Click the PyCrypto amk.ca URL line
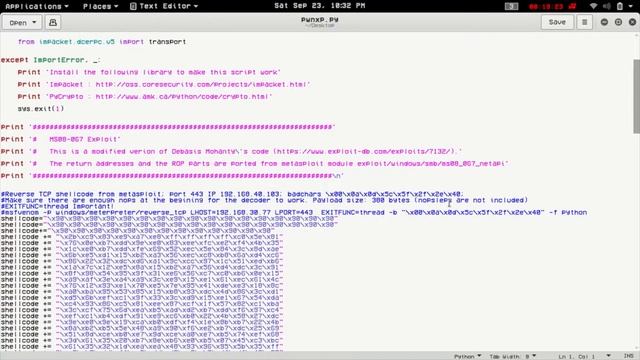 (x=145, y=97)
